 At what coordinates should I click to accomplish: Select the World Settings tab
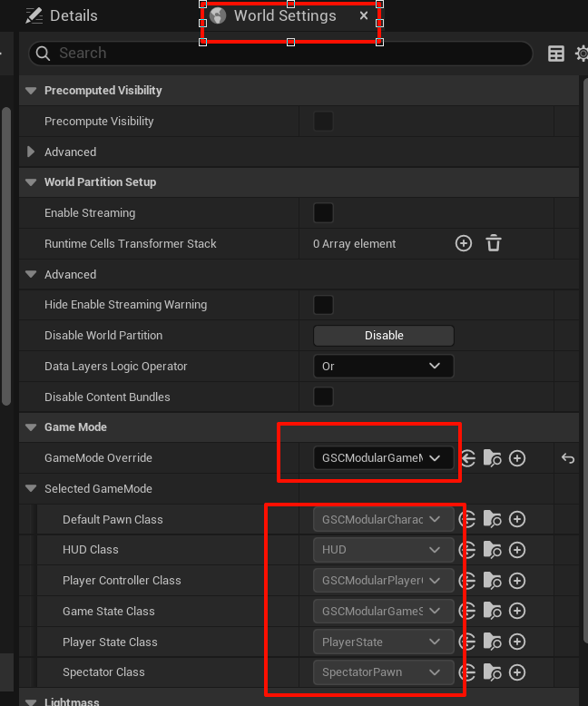point(284,16)
